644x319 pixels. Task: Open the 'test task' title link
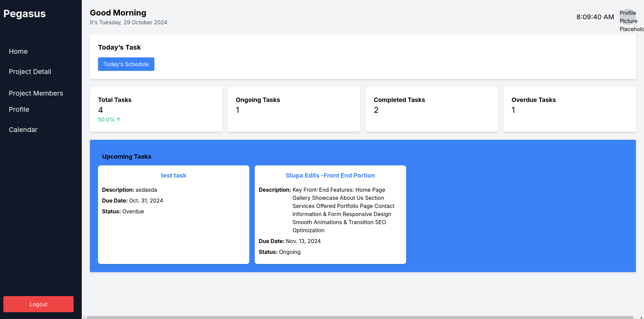tap(173, 176)
